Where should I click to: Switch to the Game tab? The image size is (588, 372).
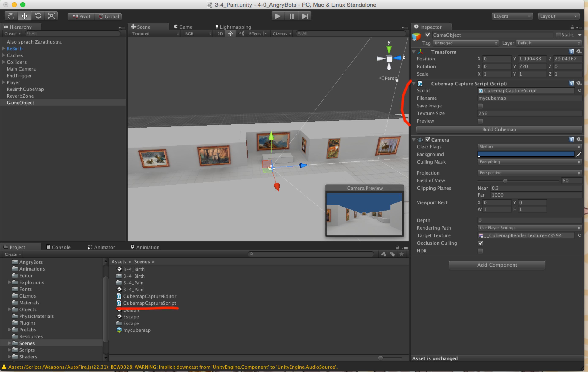(183, 27)
